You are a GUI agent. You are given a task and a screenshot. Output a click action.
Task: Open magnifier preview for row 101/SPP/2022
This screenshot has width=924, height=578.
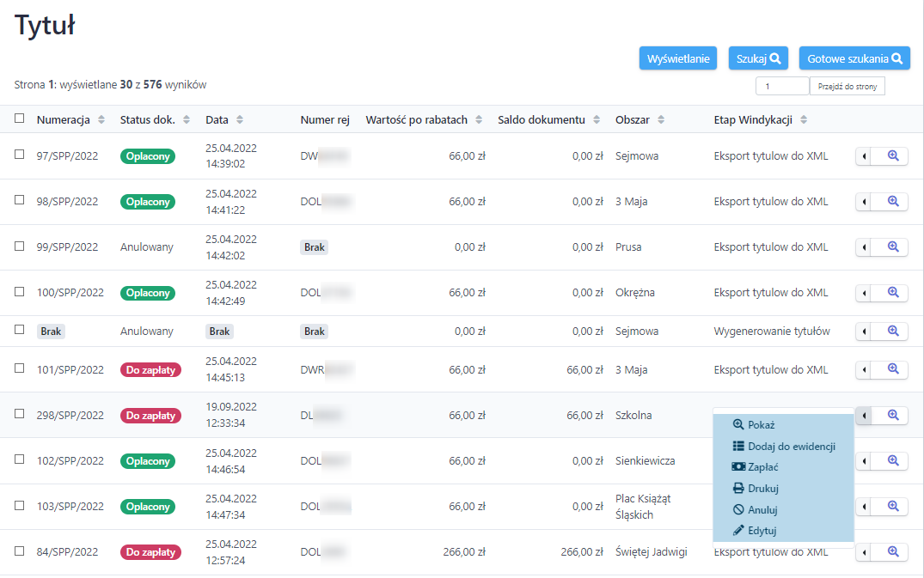pyautogui.click(x=893, y=369)
